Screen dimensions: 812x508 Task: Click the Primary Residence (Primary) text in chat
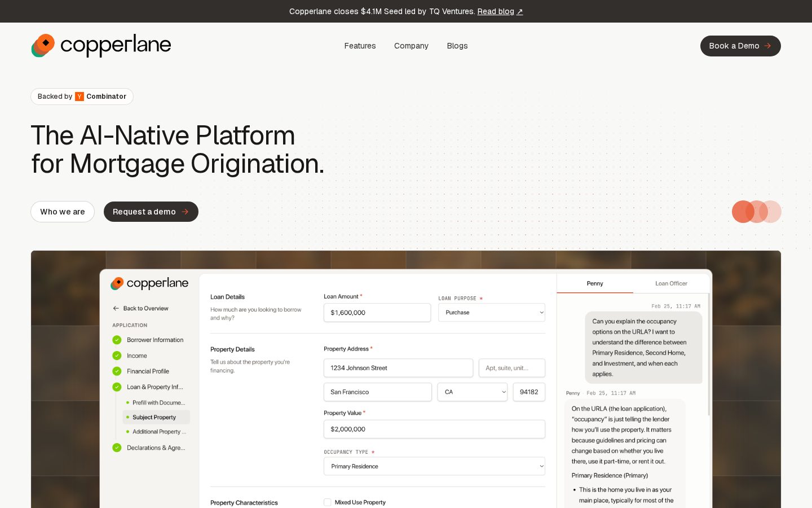click(x=610, y=475)
